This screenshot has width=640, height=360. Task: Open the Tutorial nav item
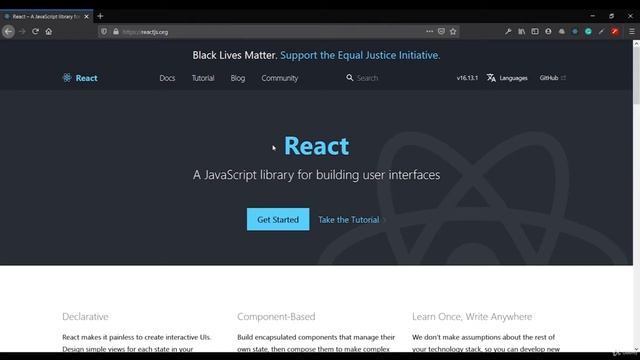coord(203,78)
